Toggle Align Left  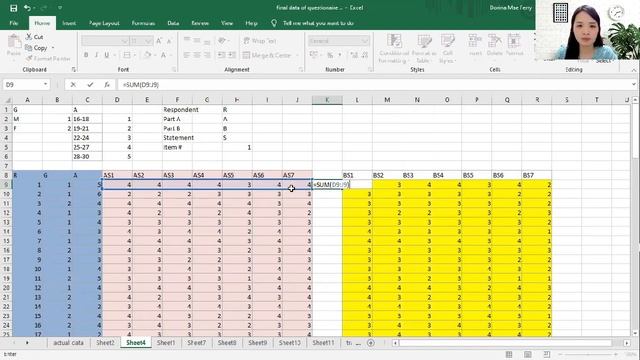[187, 55]
